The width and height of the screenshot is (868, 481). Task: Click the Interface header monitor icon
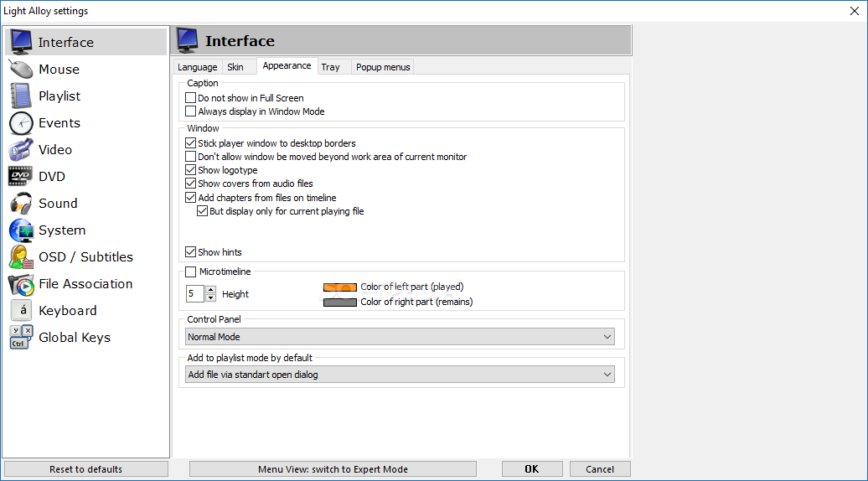(x=187, y=41)
